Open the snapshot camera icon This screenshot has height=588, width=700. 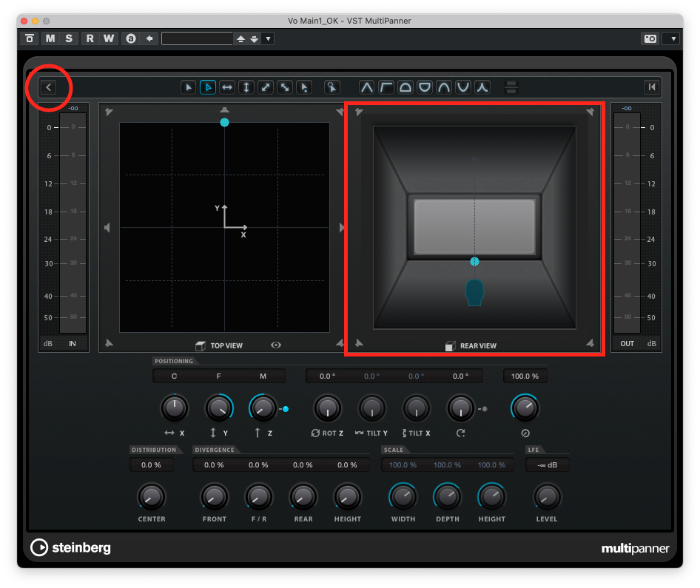point(650,38)
